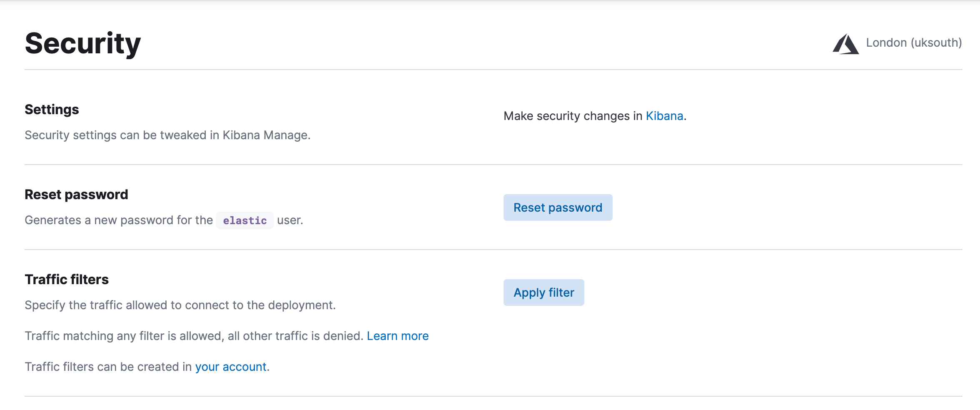Screen dimensions: 980x410
Task: Select the Kibana Manage description text
Action: 168,135
